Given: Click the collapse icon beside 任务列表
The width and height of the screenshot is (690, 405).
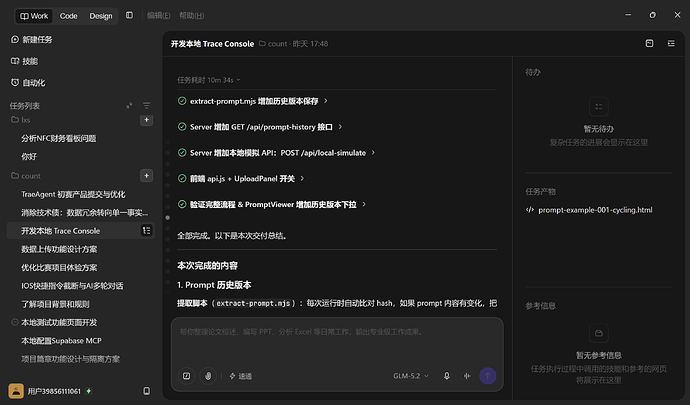Looking at the screenshot, I should 129,106.
